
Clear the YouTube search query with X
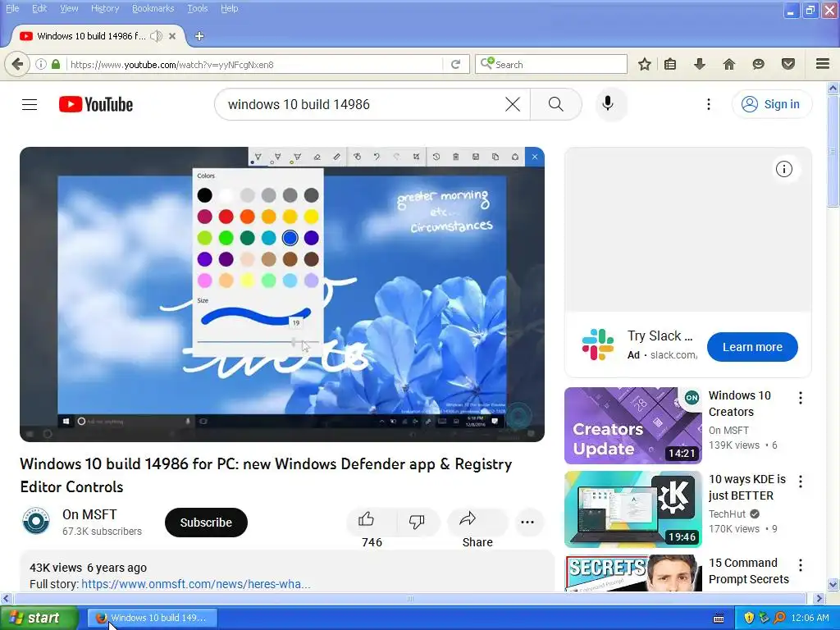(513, 104)
